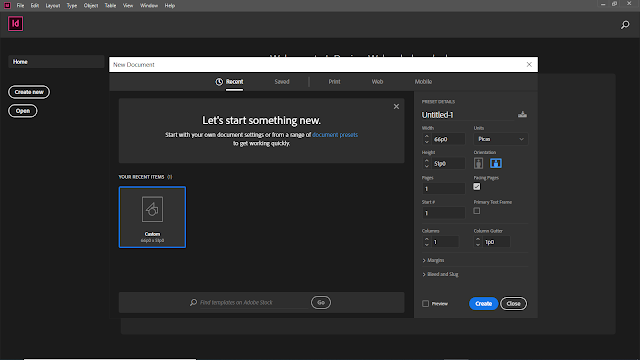The width and height of the screenshot is (640, 360).
Task: Click the Find templates on Adobe Stock field
Action: click(253, 302)
